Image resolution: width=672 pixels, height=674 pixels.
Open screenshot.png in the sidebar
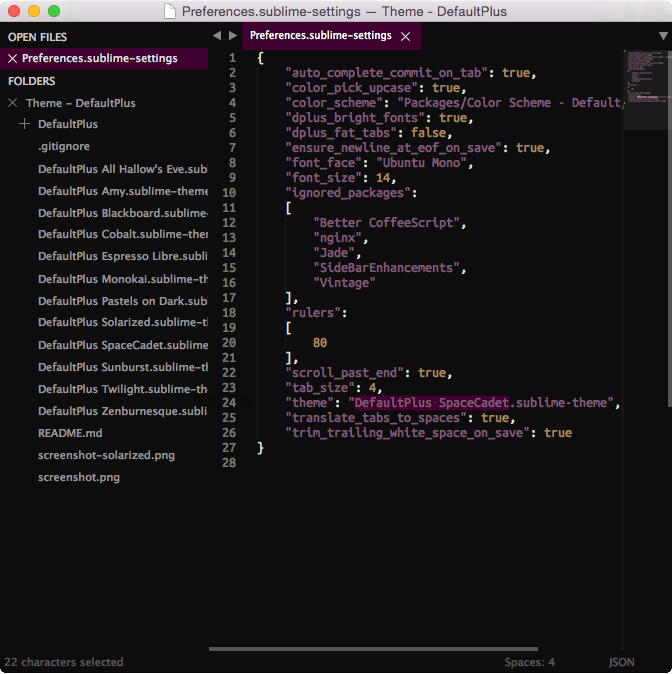click(79, 477)
